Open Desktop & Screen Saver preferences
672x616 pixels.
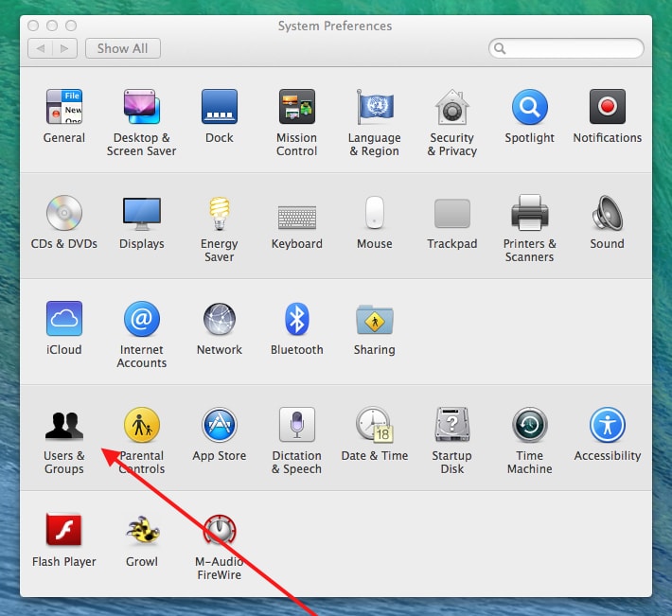[x=142, y=106]
